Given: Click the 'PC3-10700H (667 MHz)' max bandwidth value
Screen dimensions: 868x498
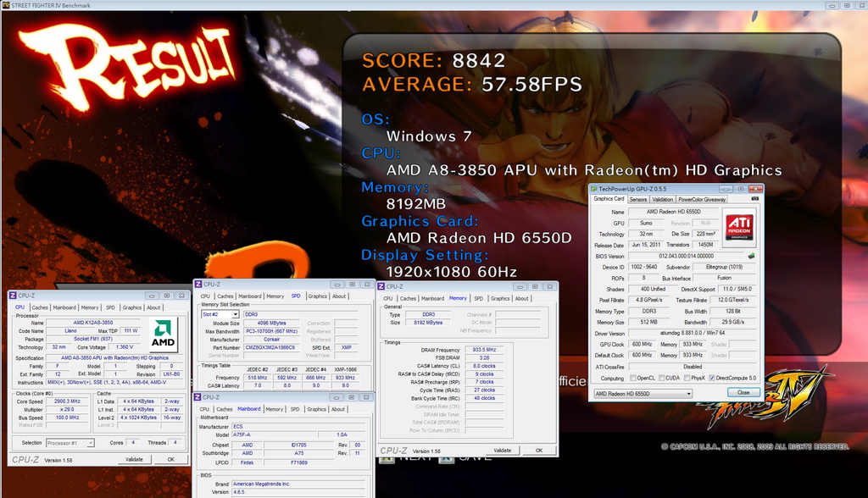Looking at the screenshot, I should [x=270, y=331].
